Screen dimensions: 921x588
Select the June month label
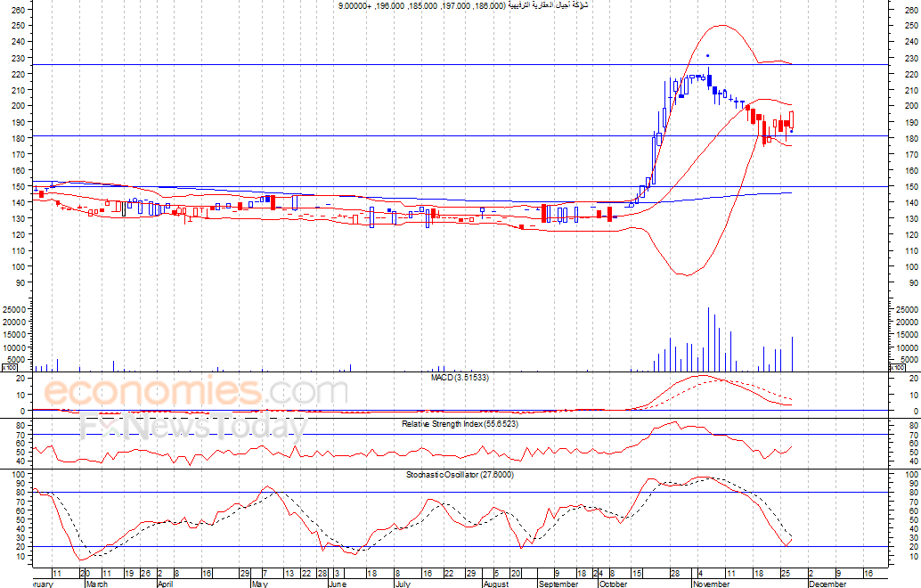pyautogui.click(x=338, y=584)
